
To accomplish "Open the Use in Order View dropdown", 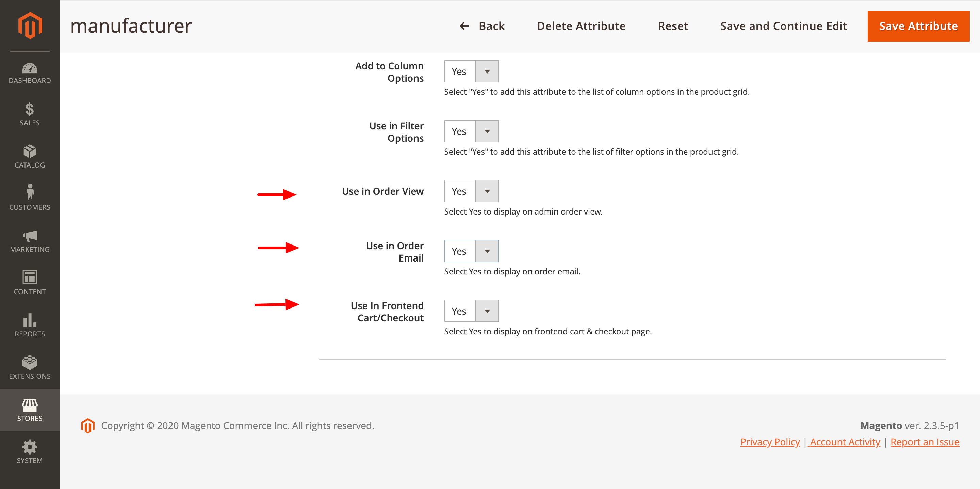I will [x=471, y=191].
